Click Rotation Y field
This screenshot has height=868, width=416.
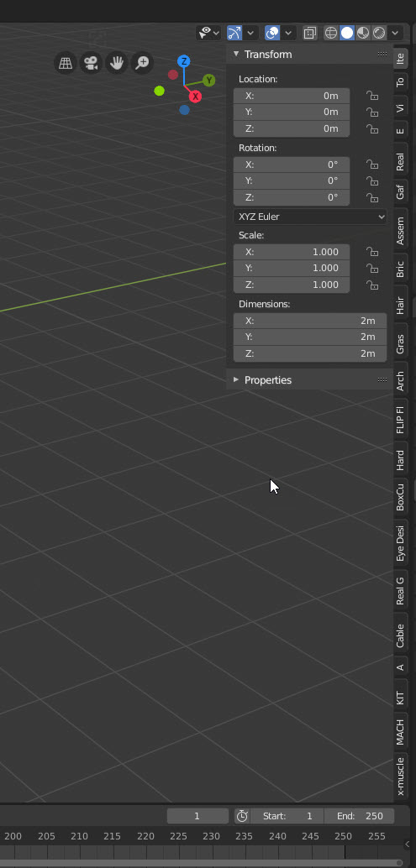[x=292, y=180]
